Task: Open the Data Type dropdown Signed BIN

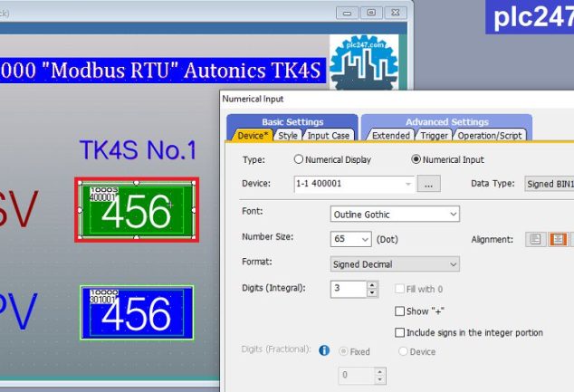Action: [550, 184]
